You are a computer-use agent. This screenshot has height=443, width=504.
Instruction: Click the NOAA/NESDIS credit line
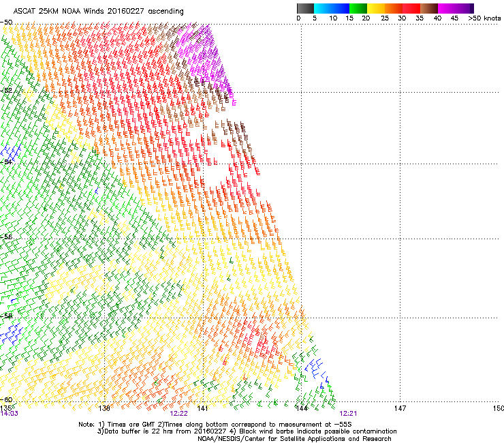pos(294,439)
